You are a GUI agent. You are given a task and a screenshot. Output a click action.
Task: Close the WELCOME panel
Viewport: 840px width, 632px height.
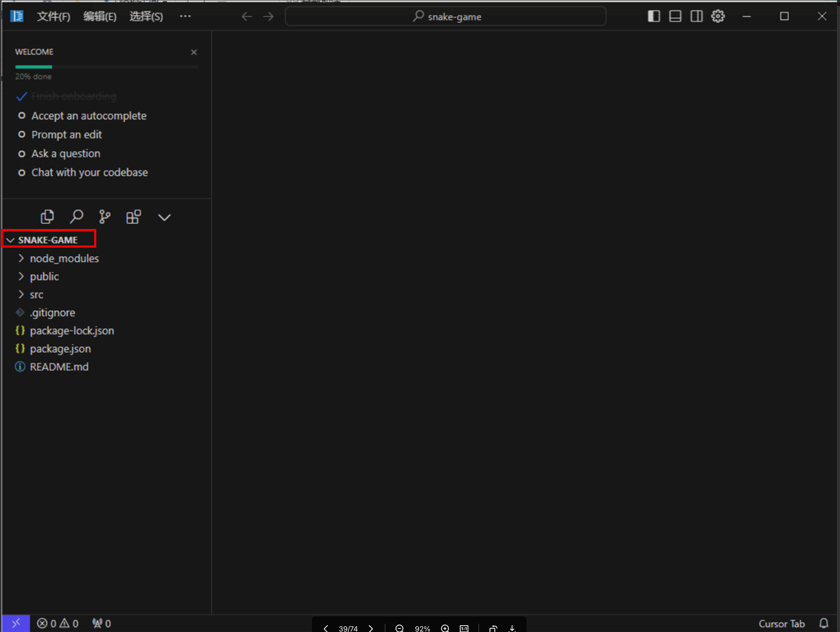[x=194, y=52]
